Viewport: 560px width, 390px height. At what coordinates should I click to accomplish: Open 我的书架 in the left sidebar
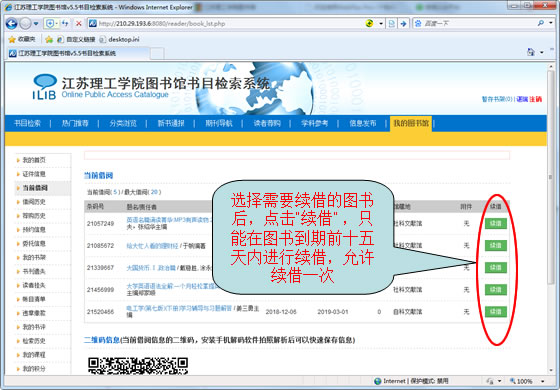pyautogui.click(x=34, y=258)
